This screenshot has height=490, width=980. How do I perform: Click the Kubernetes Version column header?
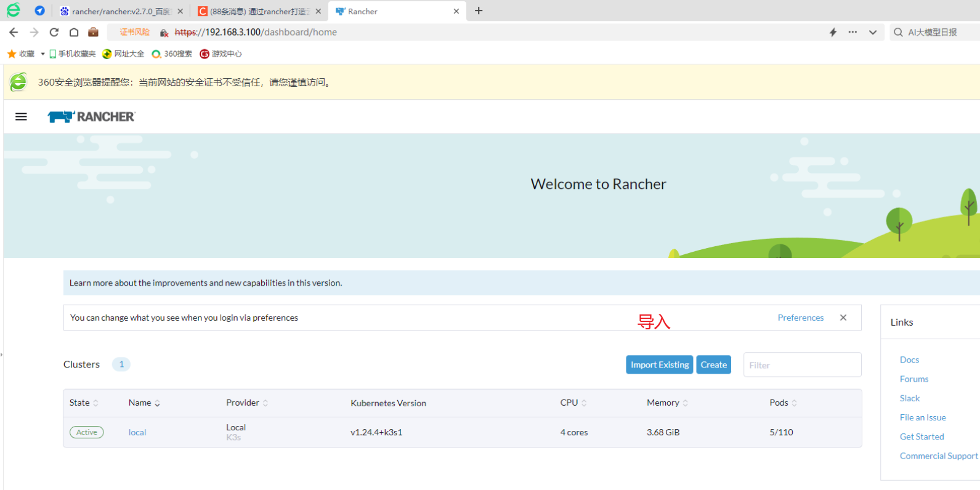click(x=388, y=403)
